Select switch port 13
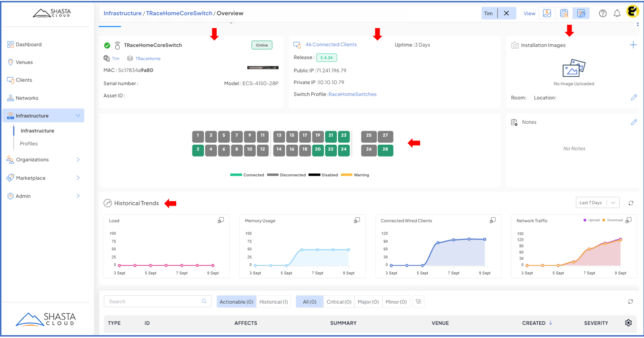This screenshot has width=644, height=338. coord(279,136)
